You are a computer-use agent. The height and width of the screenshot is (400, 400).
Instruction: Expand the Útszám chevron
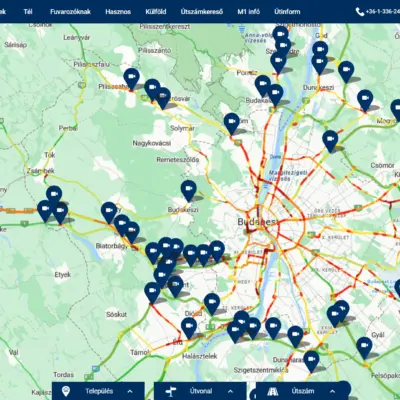pyautogui.click(x=332, y=391)
